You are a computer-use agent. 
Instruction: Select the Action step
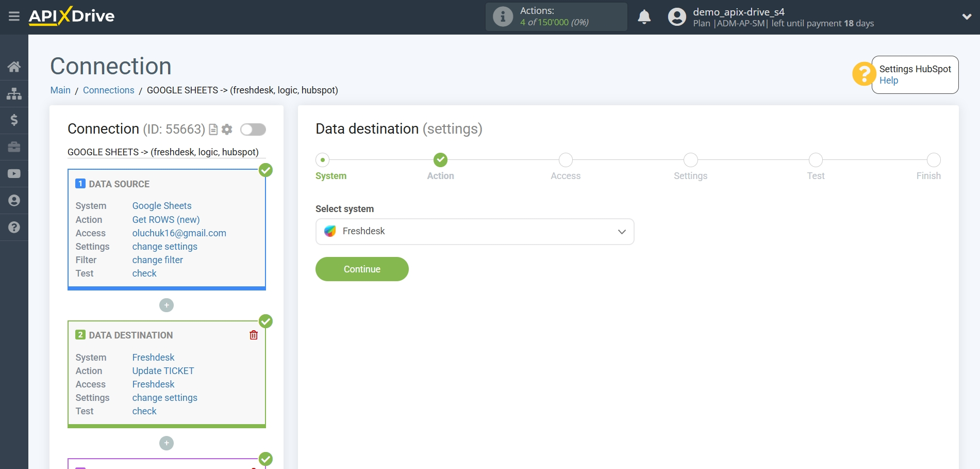440,160
